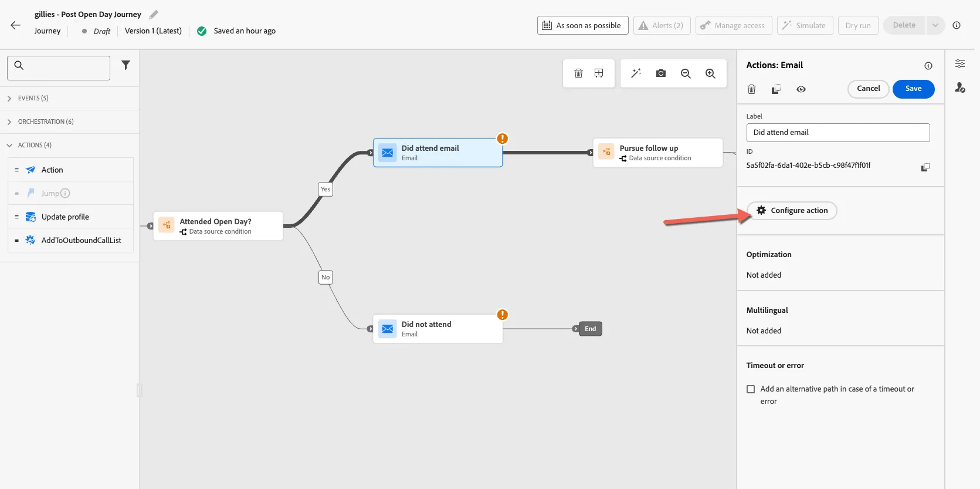Duplicate the email action in the properties panel

pyautogui.click(x=776, y=89)
